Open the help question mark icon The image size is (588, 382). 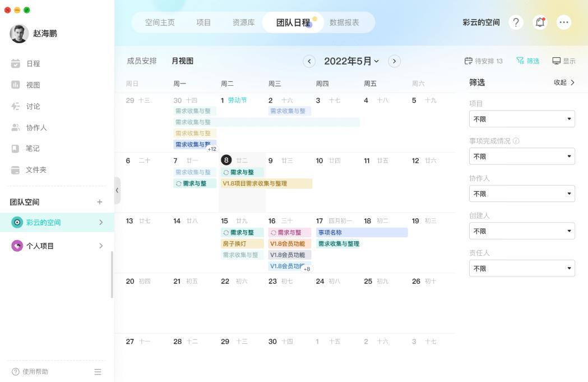[x=515, y=22]
